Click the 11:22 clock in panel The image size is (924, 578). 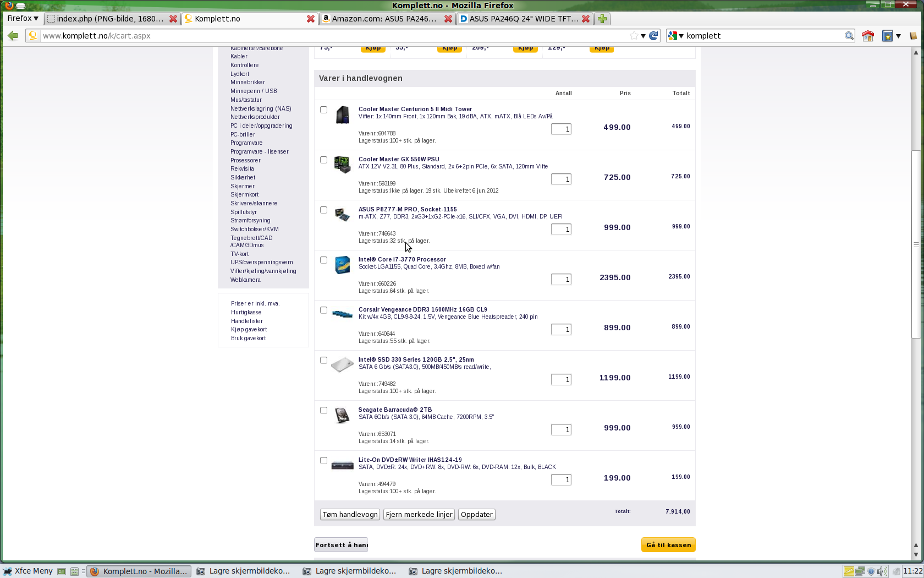point(912,571)
